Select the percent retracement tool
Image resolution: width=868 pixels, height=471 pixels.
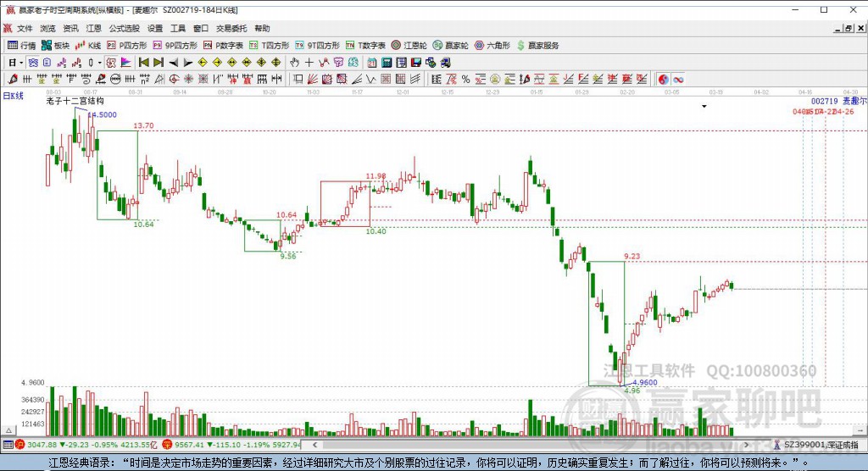click(465, 79)
